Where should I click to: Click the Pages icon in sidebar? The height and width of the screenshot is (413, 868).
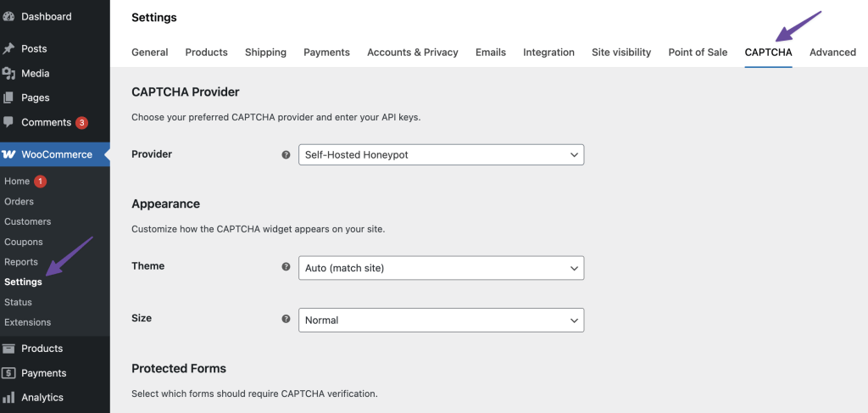pyautogui.click(x=8, y=98)
